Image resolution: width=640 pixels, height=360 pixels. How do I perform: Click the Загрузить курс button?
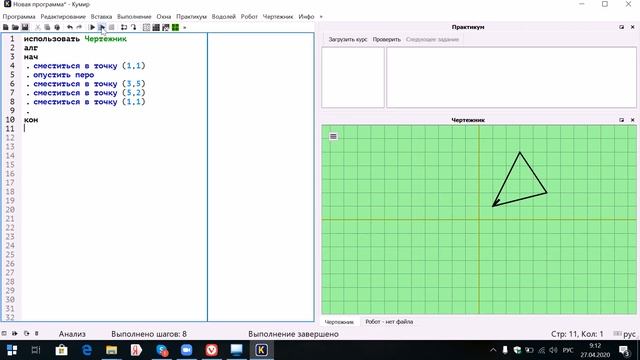348,40
